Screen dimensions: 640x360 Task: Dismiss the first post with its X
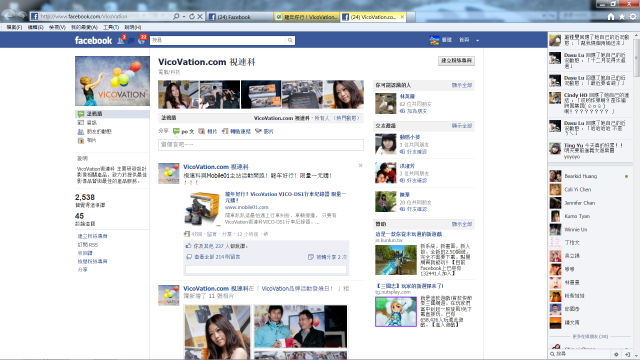360,165
